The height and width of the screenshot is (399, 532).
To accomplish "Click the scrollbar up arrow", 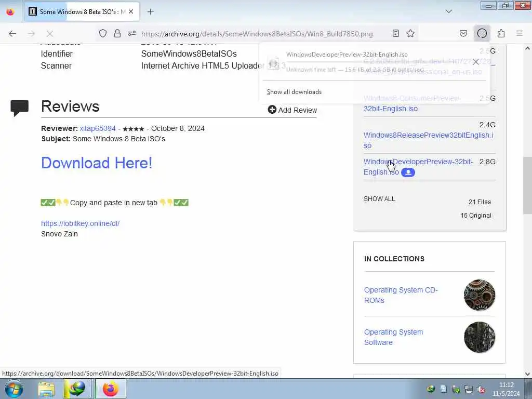I will click(x=527, y=48).
